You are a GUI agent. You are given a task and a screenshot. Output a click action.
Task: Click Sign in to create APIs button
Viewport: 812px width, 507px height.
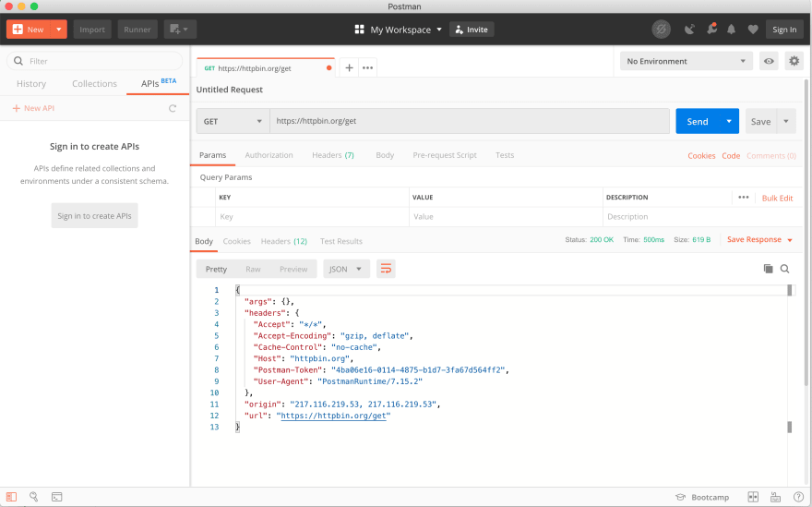tap(94, 216)
